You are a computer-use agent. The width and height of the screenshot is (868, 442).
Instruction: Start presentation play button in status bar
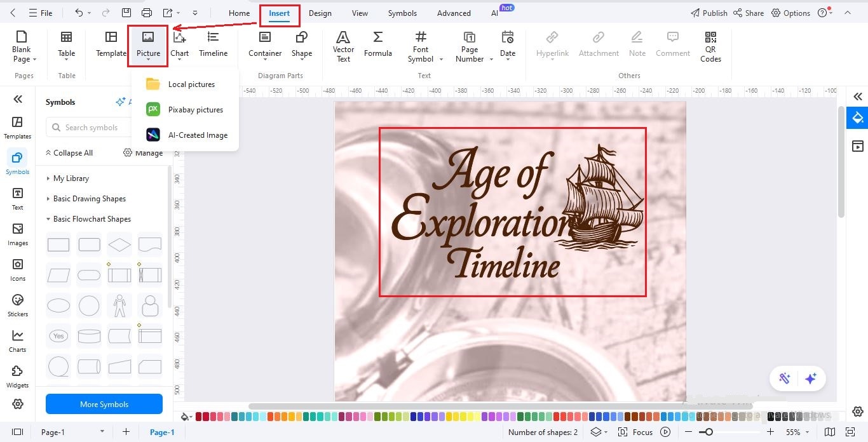pos(665,432)
